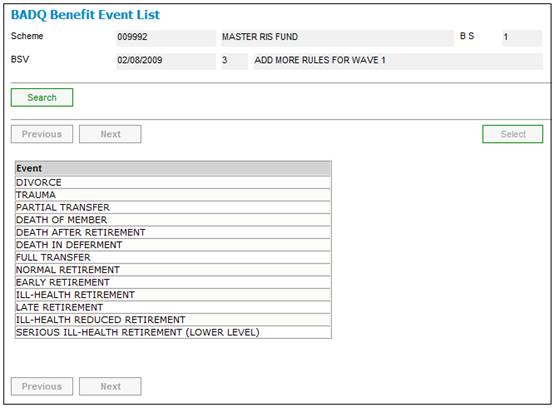Click the Select button
The width and height of the screenshot is (554, 408).
tap(513, 134)
